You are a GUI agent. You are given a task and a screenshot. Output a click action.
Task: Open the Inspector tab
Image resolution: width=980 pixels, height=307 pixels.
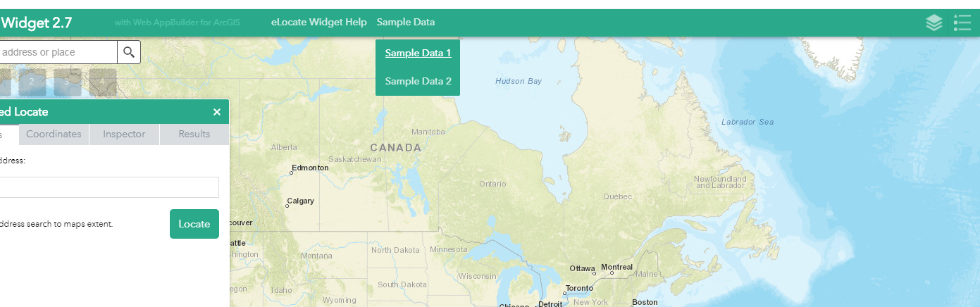click(x=124, y=134)
